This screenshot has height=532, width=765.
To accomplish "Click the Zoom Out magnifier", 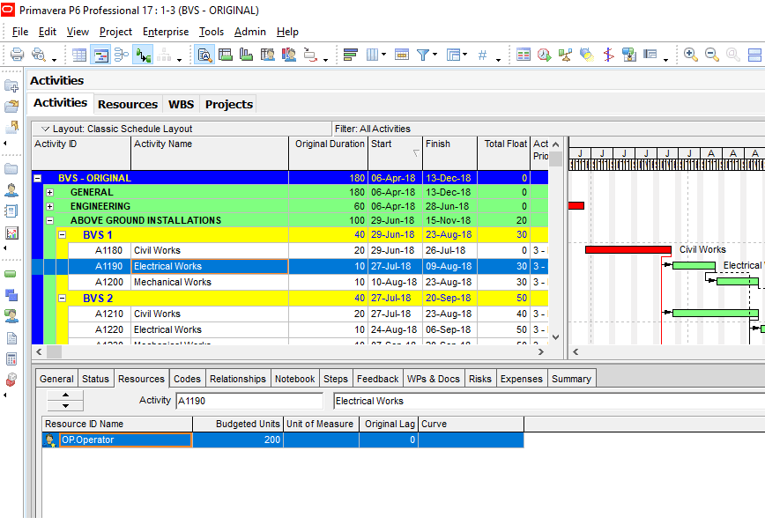I will pyautogui.click(x=712, y=55).
